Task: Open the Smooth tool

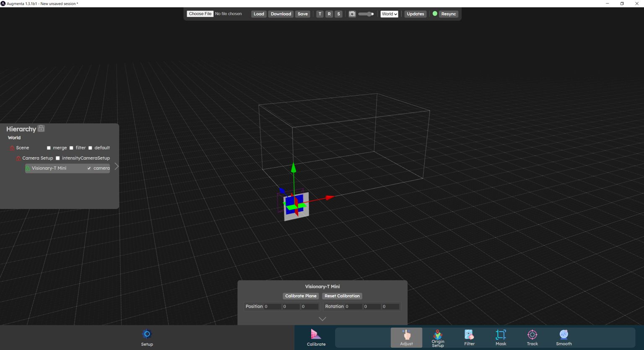Action: (563, 337)
